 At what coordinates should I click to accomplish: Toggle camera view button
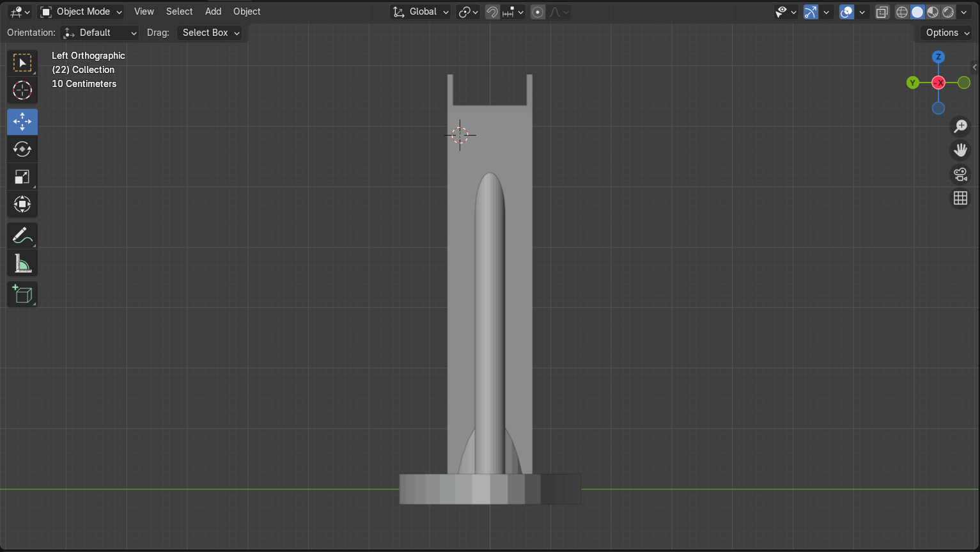pos(960,174)
